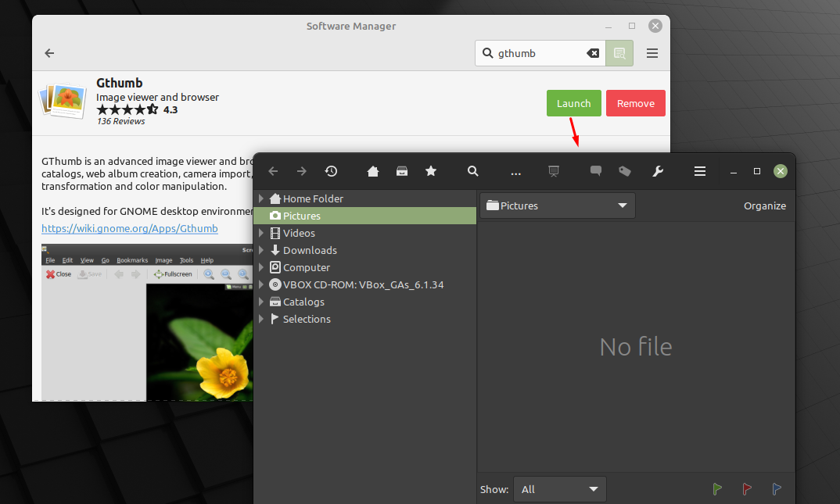This screenshot has height=504, width=840.
Task: Close the Software Manager window
Action: [655, 26]
